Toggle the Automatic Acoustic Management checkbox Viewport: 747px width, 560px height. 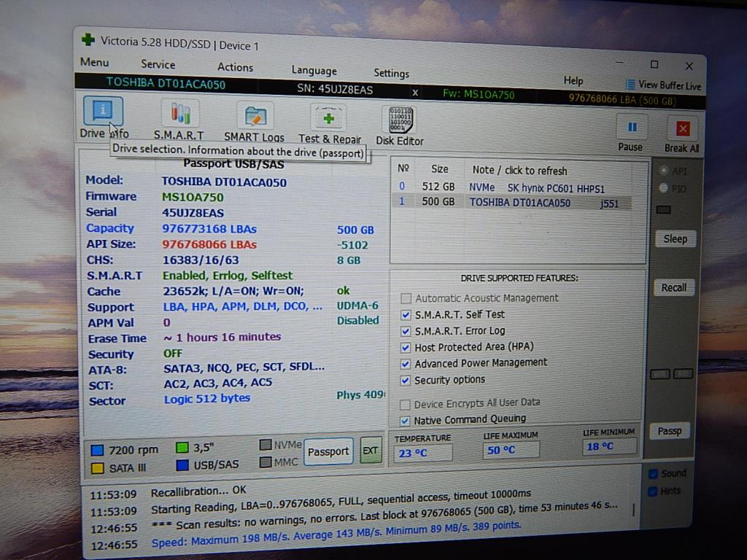(x=406, y=298)
